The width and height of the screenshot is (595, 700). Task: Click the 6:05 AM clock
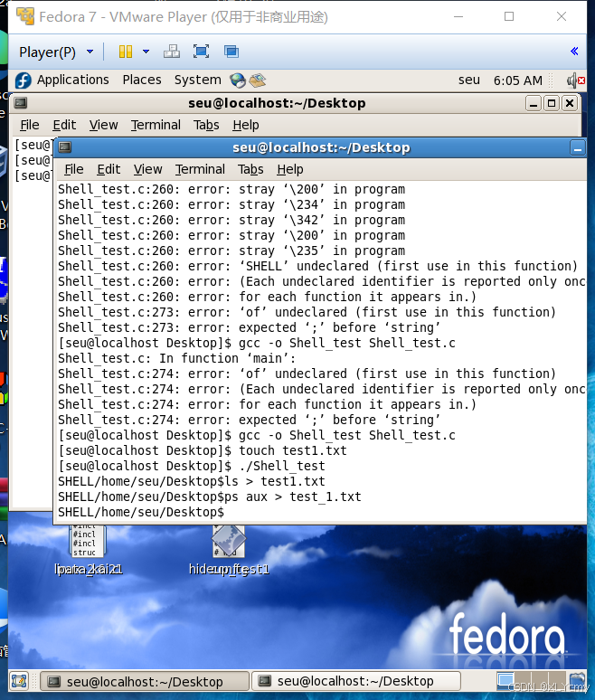click(518, 80)
